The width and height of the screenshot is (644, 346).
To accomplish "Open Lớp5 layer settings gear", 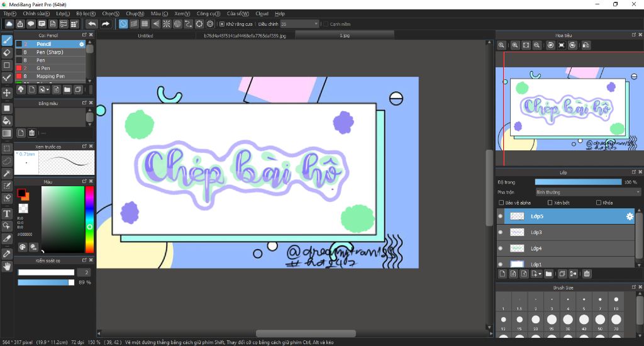I will coord(630,216).
